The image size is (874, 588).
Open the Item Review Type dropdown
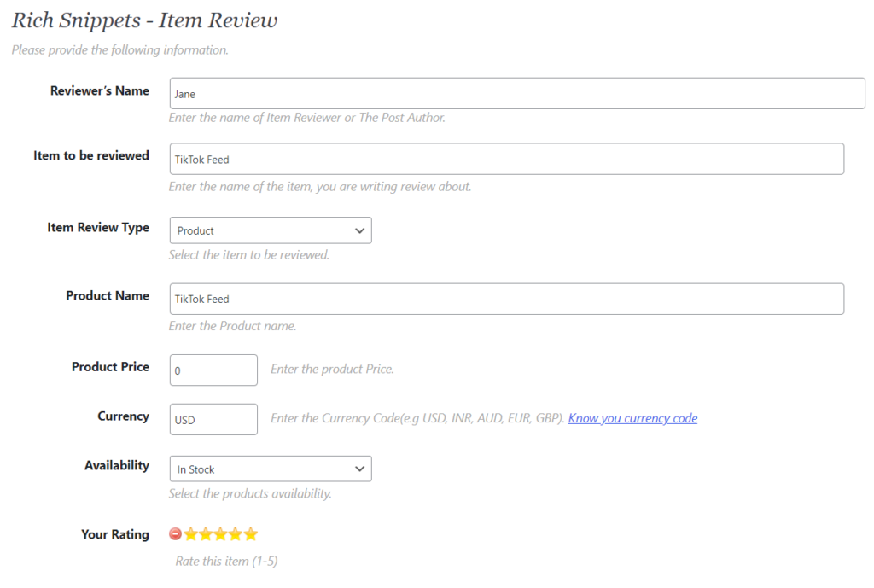(270, 230)
